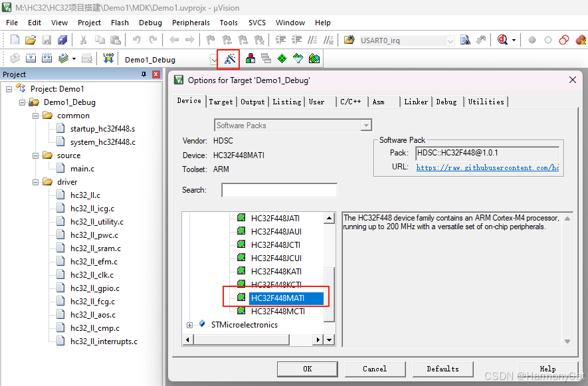Viewport: 588px width, 386px height.
Task: Click the Save file toolbar icon
Action: [x=46, y=40]
